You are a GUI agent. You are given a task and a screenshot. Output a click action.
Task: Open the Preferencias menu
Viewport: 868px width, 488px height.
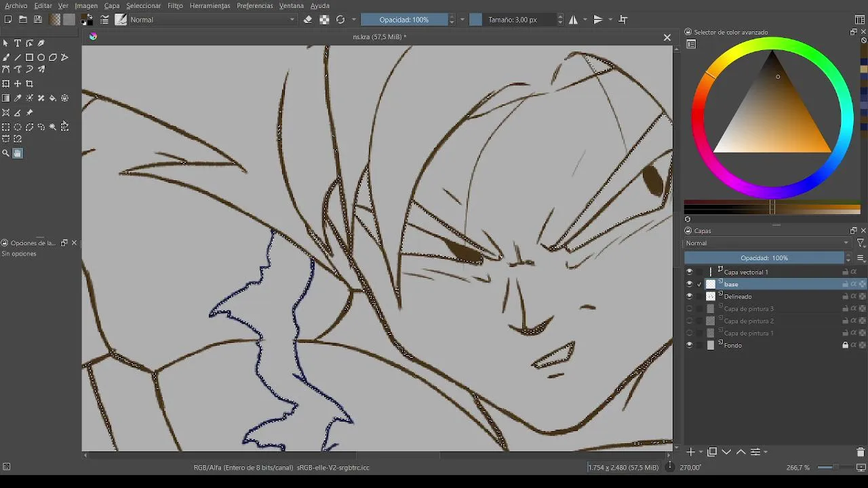[x=255, y=5]
